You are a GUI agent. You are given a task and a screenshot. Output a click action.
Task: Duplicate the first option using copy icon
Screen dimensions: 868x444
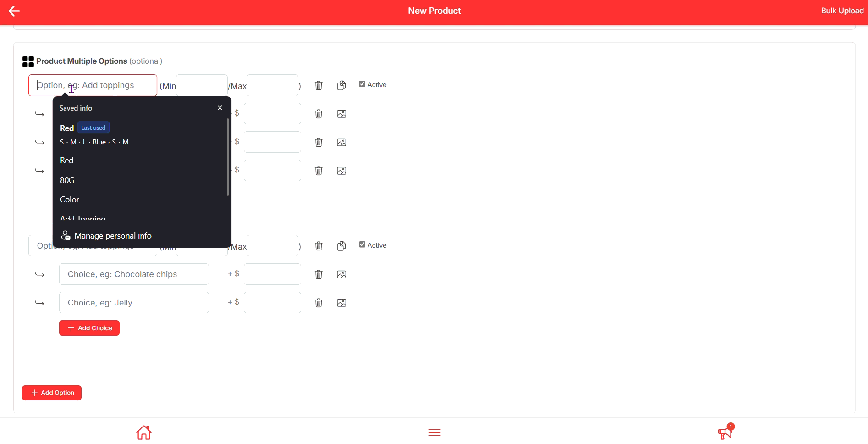click(x=341, y=85)
